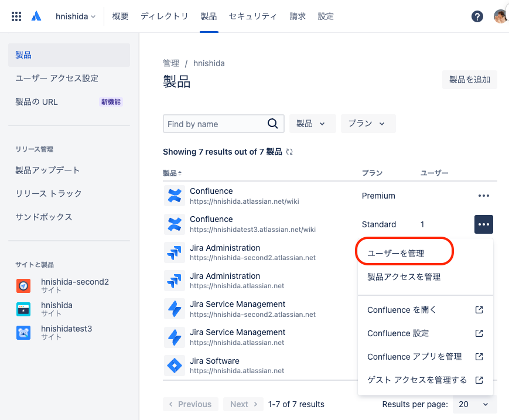Click Jira Administration hnishida-second2 icon
This screenshot has height=420, width=509.
tap(175, 252)
